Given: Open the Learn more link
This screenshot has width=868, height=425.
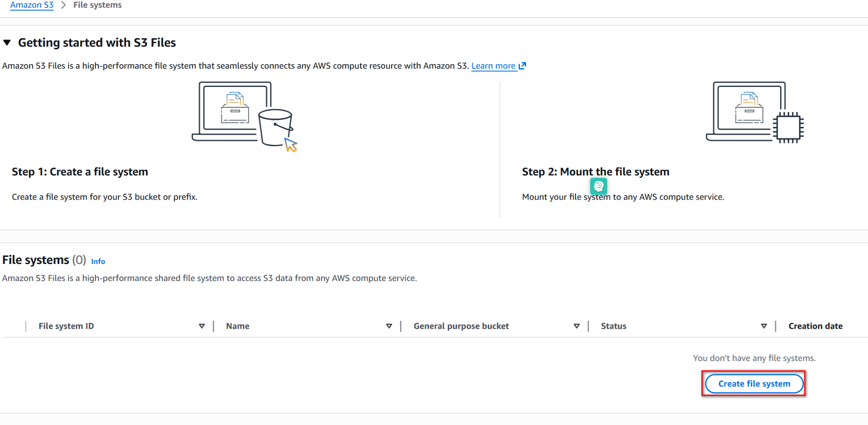Looking at the screenshot, I should pos(493,66).
